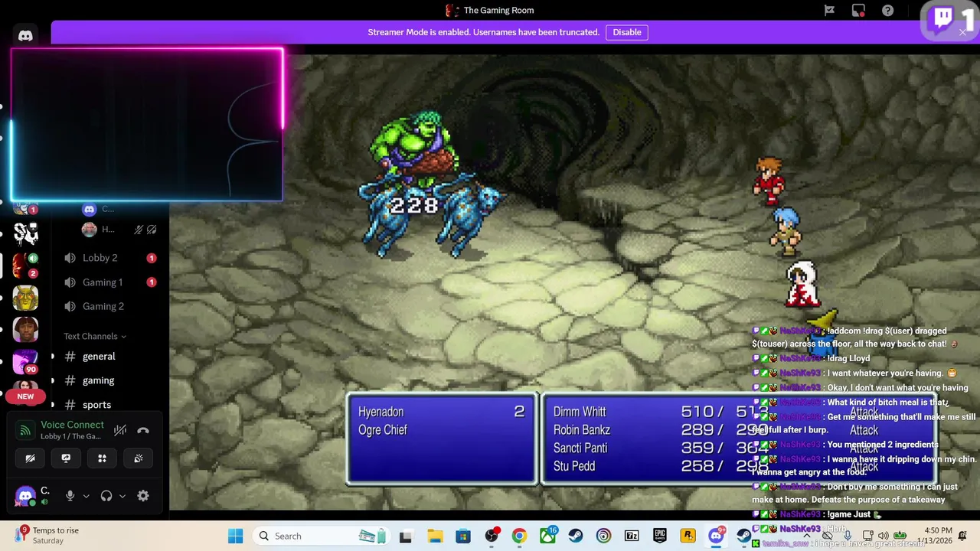The image size is (980, 551).
Task: Select party member Sancti Panti
Action: point(580,448)
